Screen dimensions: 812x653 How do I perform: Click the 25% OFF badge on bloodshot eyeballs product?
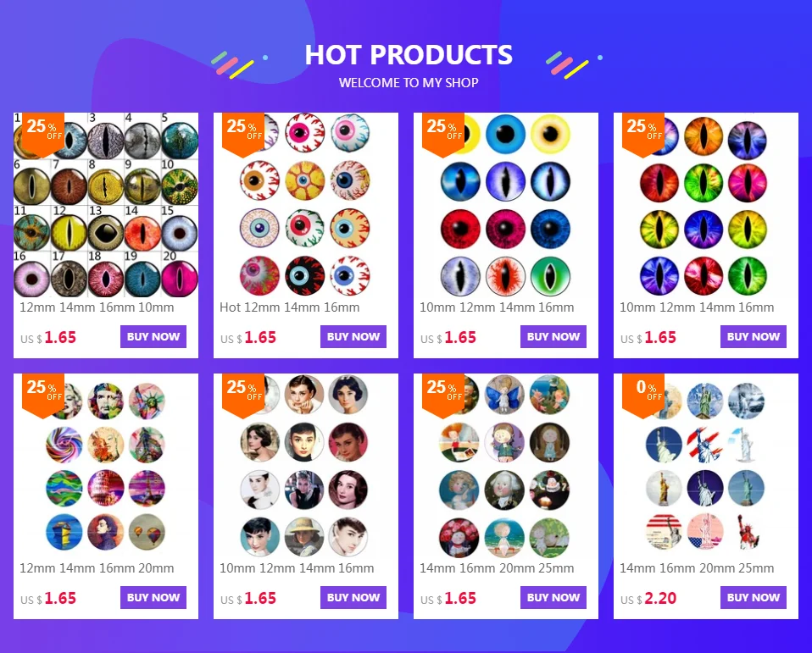pyautogui.click(x=243, y=134)
